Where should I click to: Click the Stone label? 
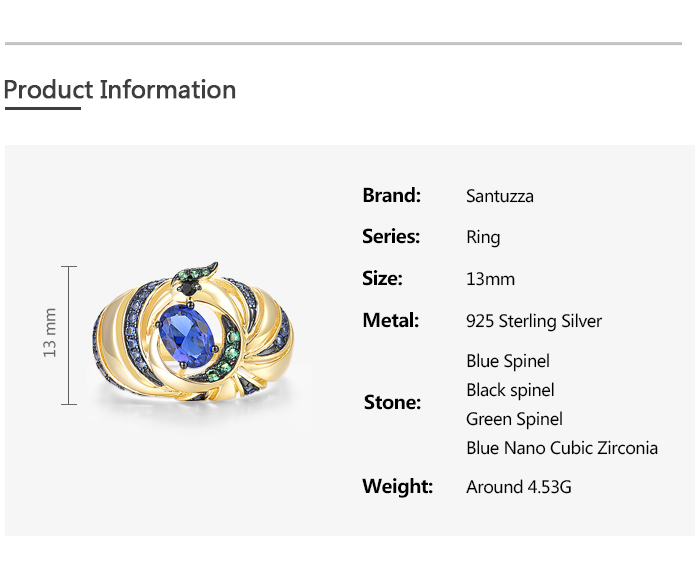[x=392, y=403]
